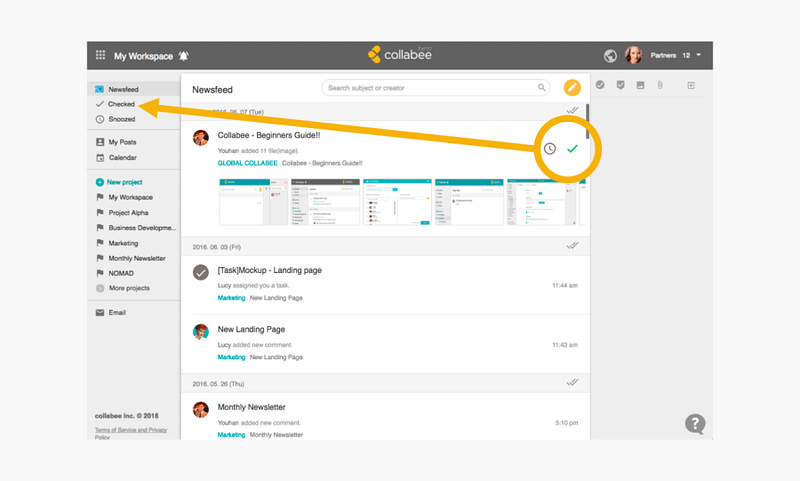Click Youhan's avatar on Monthly Newsletter post
This screenshot has width=800, height=481.
(201, 409)
